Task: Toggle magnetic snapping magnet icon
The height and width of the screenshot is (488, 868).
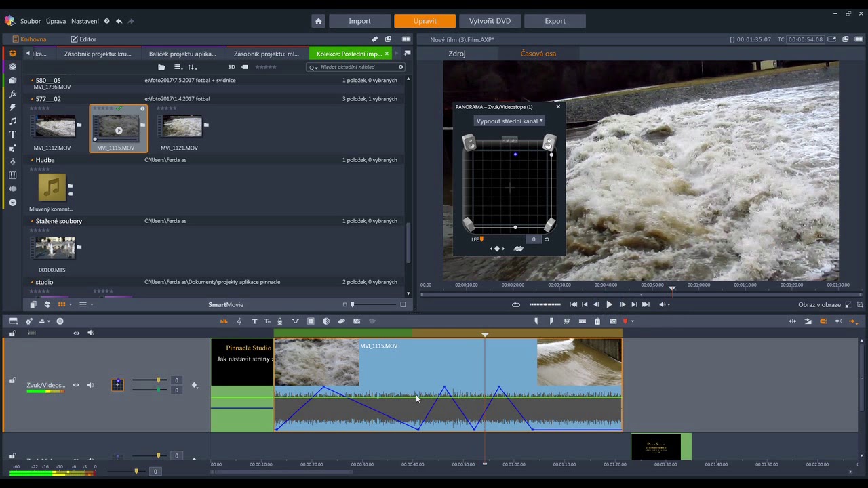Action: click(x=823, y=321)
